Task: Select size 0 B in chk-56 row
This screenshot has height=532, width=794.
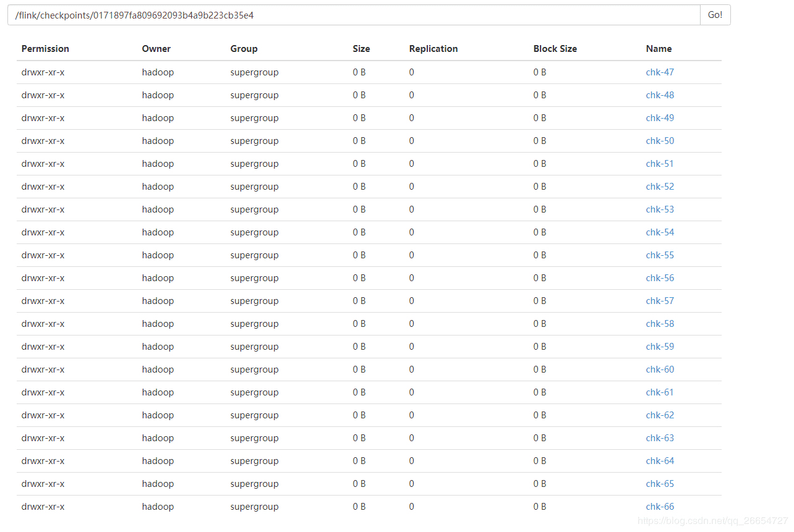Action: coord(359,278)
